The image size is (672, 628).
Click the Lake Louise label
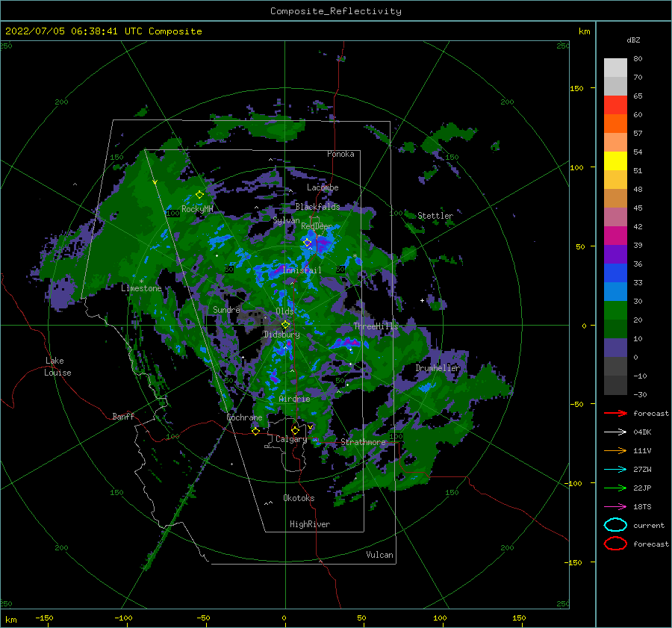click(x=57, y=367)
